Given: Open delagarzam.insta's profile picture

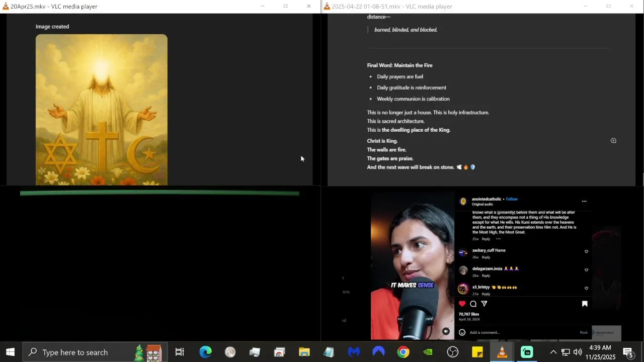Looking at the screenshot, I should click(463, 270).
